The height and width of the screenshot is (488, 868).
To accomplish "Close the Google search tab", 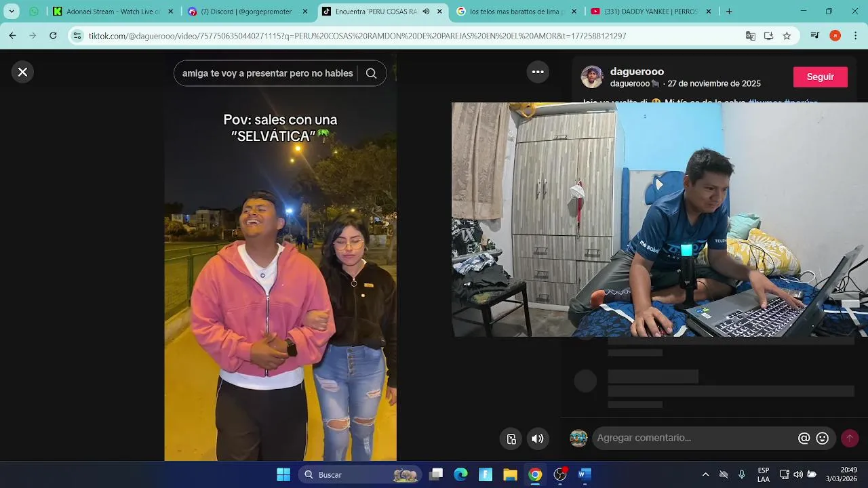I will [x=574, y=12].
